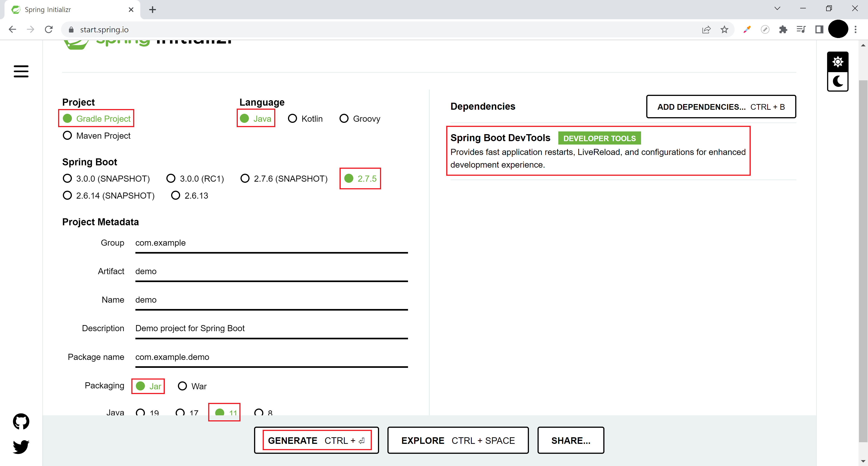This screenshot has width=868, height=466.
Task: Click the Explore button
Action: pyautogui.click(x=458, y=440)
